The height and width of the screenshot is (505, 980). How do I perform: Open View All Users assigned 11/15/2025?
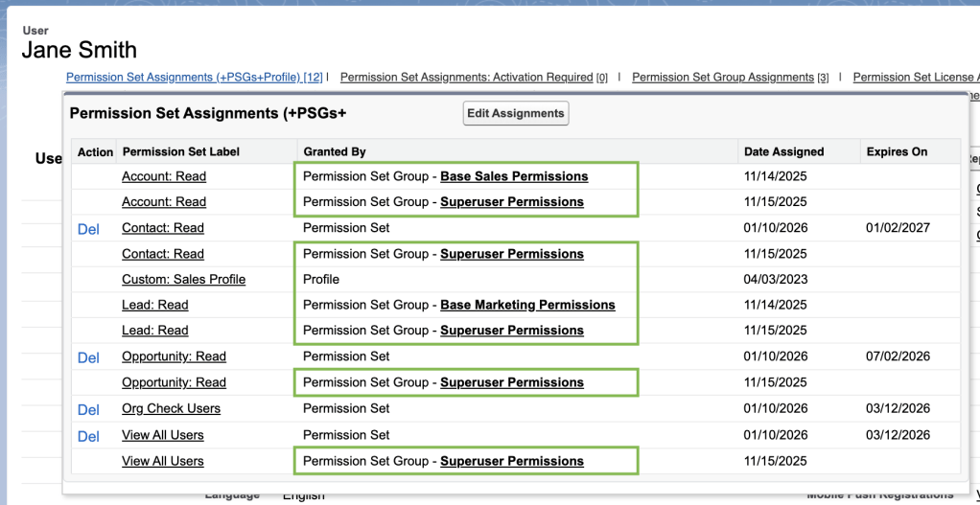[163, 461]
